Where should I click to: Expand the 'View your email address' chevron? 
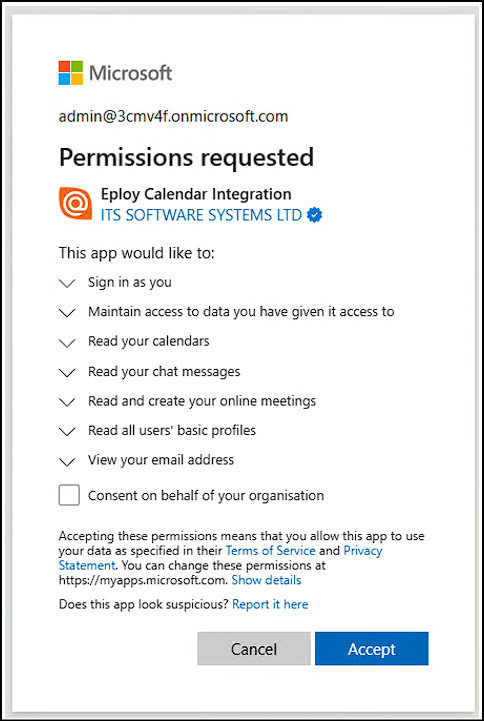coord(68,462)
